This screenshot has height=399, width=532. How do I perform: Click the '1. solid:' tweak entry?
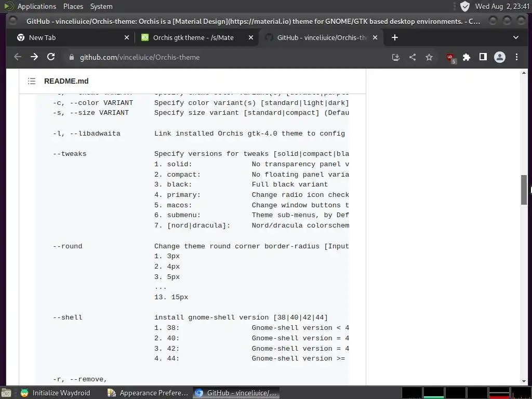173,164
